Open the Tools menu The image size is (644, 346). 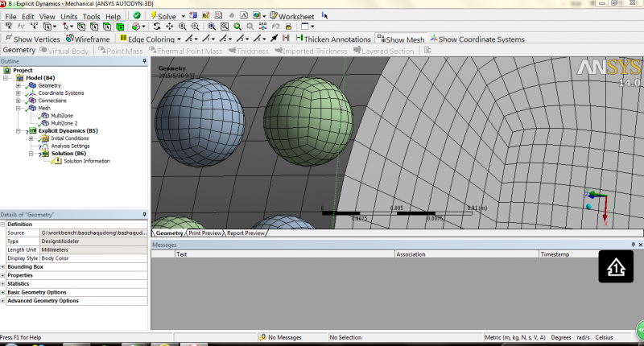[91, 16]
